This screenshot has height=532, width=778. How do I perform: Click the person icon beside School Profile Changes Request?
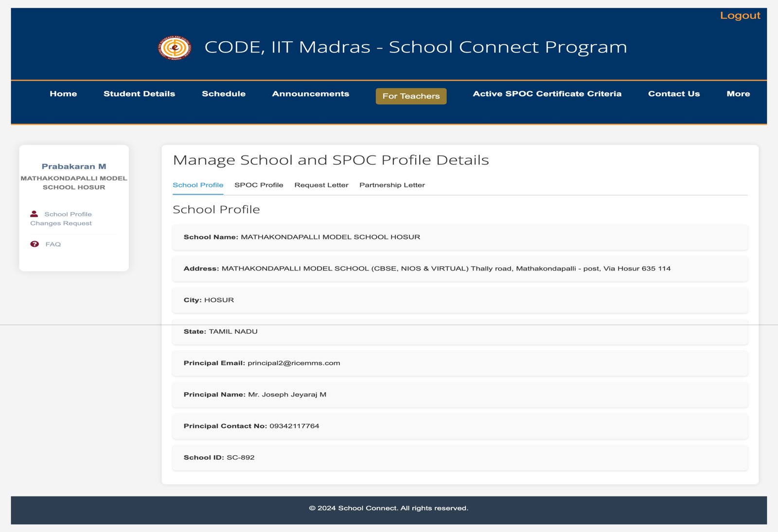click(x=34, y=214)
